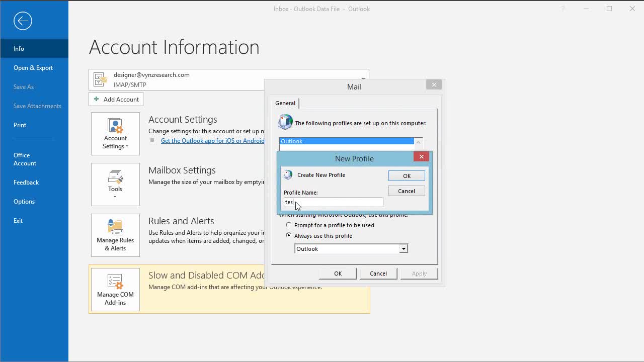Click the Create New Profile icon

tap(288, 175)
